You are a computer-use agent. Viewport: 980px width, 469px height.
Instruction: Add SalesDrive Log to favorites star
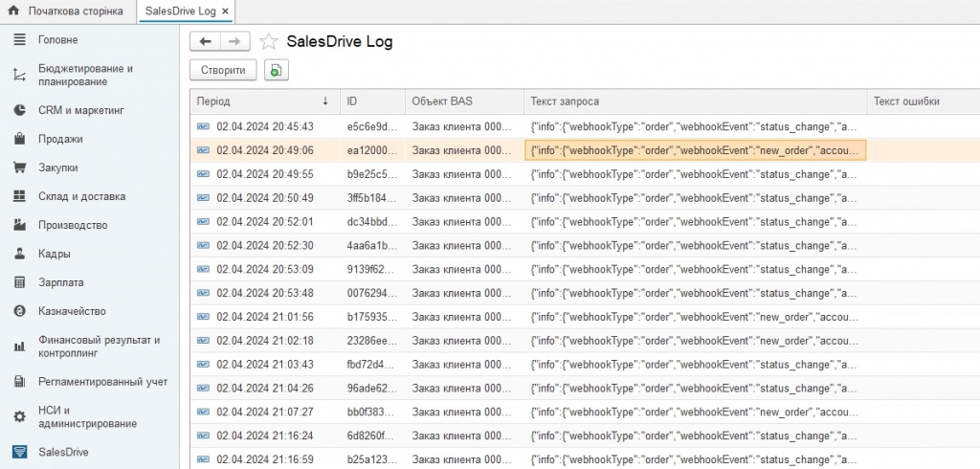tap(269, 42)
